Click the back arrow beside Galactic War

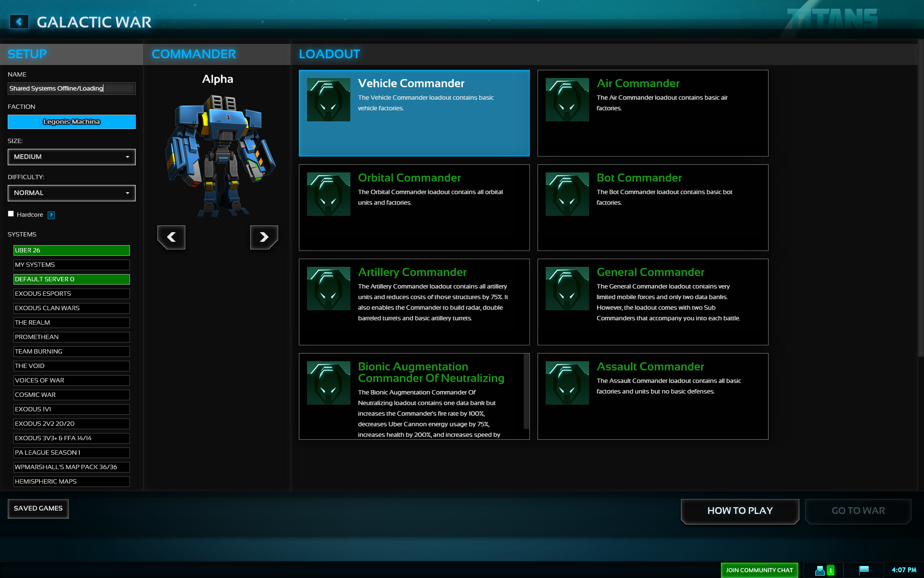19,22
